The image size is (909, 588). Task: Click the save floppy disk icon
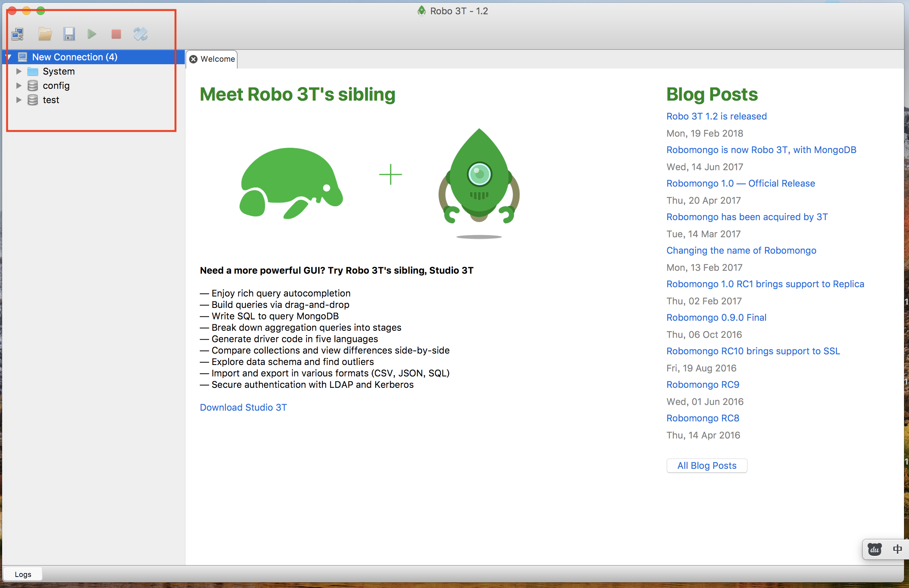69,34
